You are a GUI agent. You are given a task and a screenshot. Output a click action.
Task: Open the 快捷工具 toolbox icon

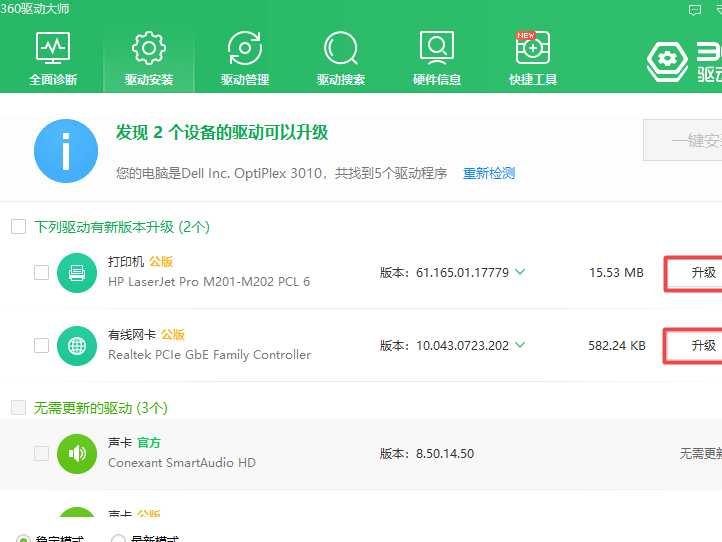tap(533, 48)
